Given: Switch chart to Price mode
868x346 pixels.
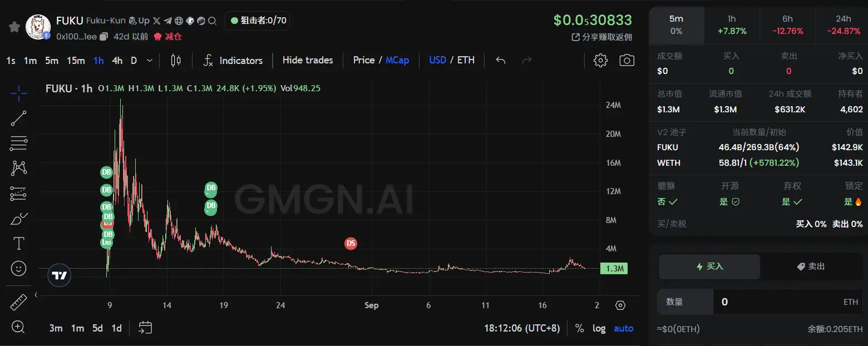Looking at the screenshot, I should (x=364, y=60).
